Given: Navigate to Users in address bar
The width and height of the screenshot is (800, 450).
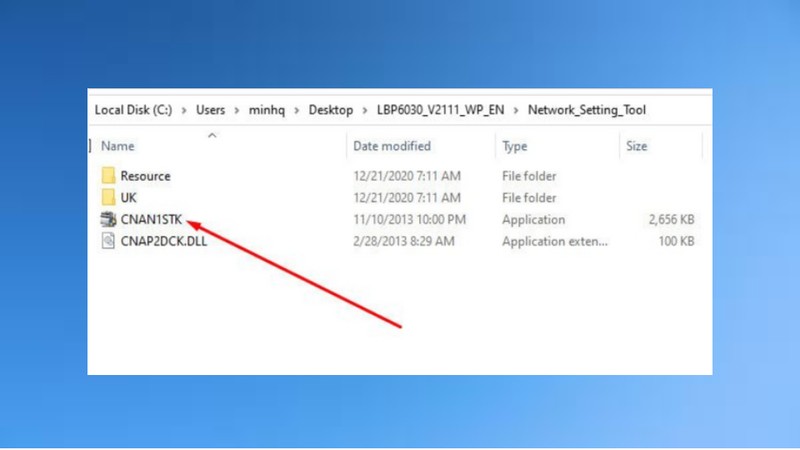Looking at the screenshot, I should click(210, 110).
